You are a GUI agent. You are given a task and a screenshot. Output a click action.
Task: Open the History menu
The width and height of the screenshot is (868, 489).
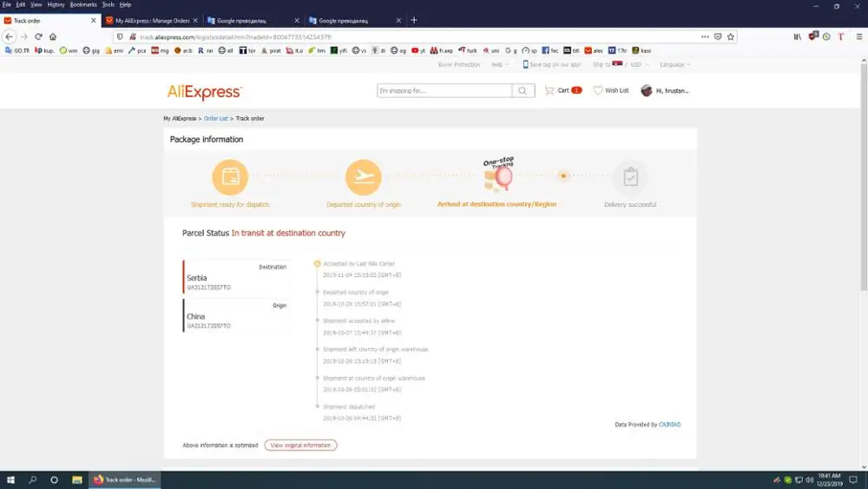point(56,4)
